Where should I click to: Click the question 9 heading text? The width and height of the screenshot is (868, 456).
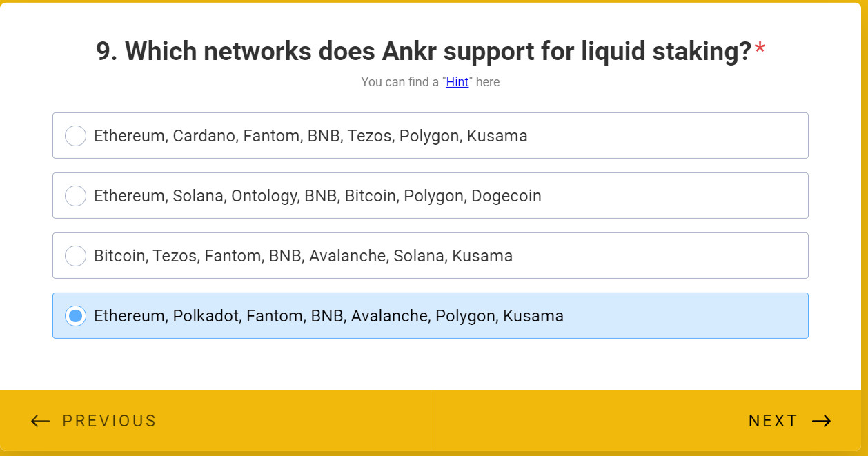(x=423, y=52)
